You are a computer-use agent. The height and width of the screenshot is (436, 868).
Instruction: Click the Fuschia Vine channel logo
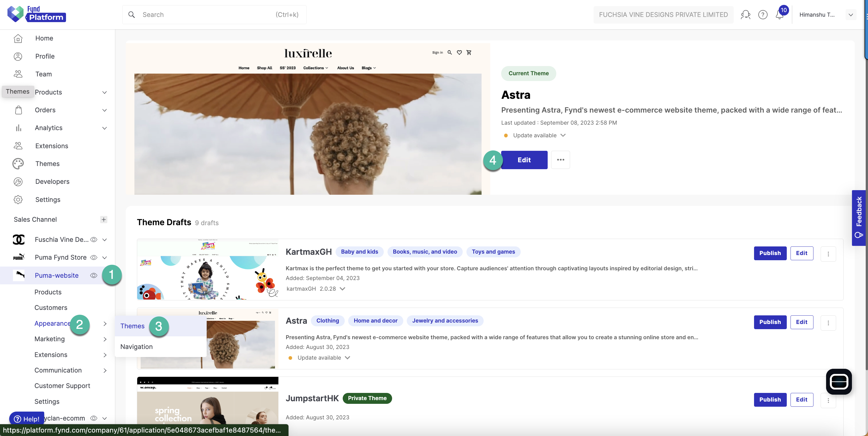click(19, 240)
